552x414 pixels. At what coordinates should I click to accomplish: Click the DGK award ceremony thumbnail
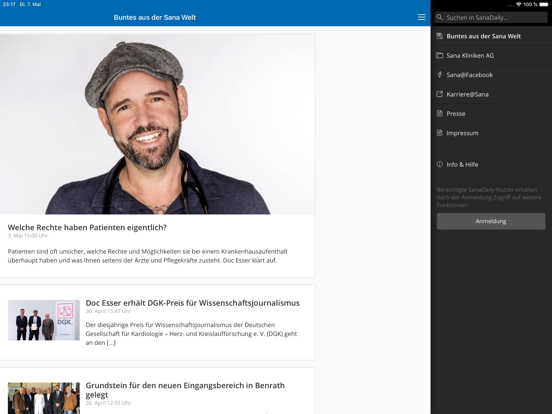point(44,320)
